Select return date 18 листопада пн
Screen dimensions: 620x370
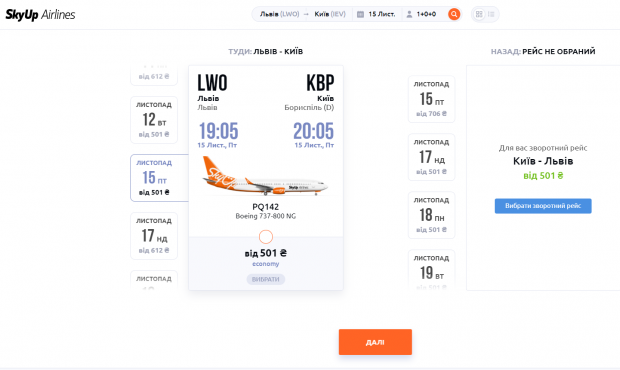click(431, 215)
